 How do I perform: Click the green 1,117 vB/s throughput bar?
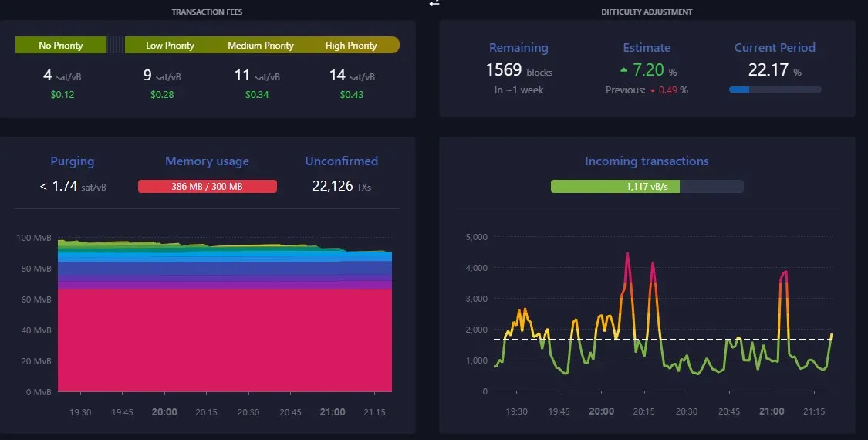(615, 186)
